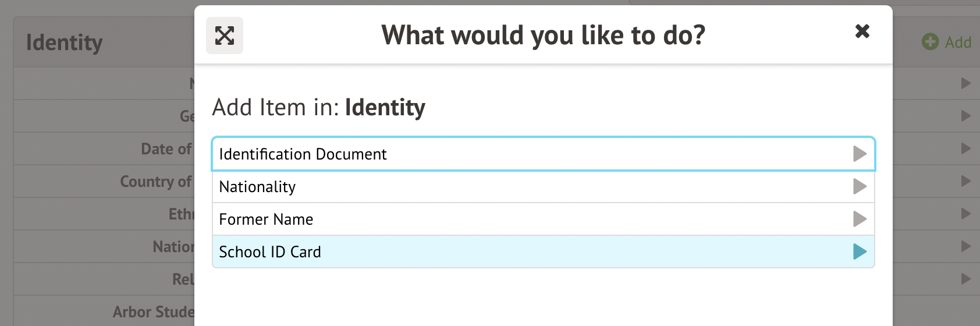This screenshot has width=980, height=326.
Task: Expand the background 'Date of' row arrow
Action: (965, 148)
